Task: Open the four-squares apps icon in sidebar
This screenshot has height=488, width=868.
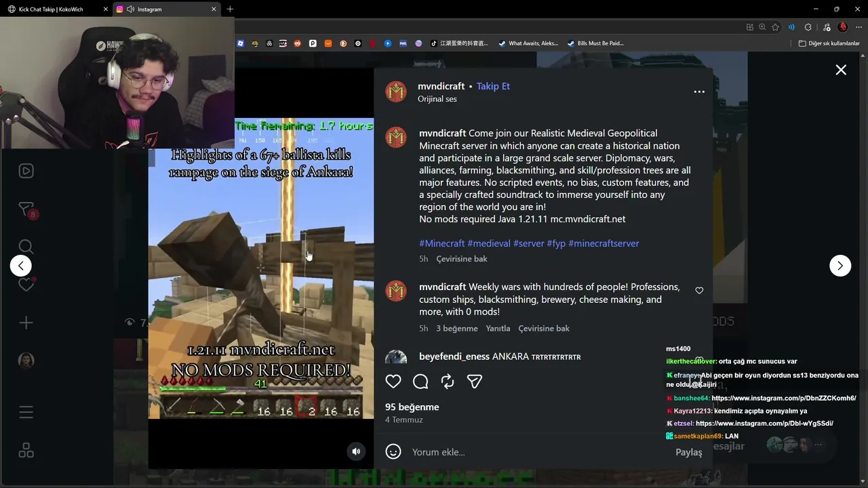Action: [x=26, y=450]
